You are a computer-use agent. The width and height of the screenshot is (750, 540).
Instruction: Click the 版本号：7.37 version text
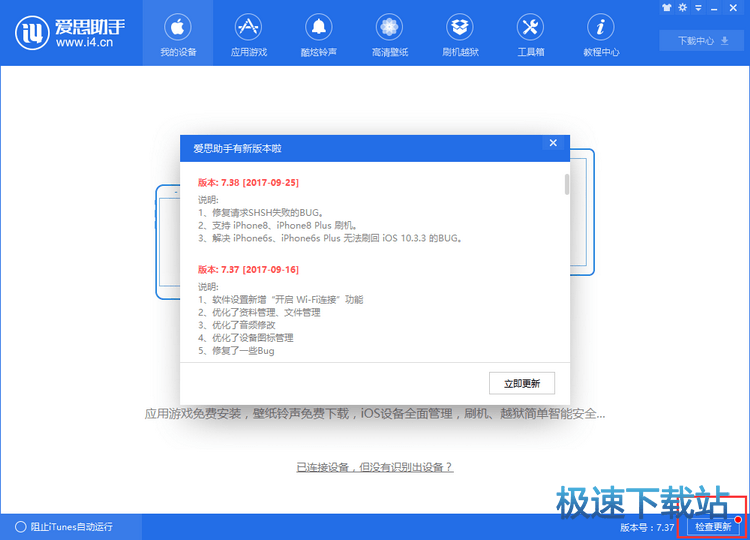(x=647, y=527)
